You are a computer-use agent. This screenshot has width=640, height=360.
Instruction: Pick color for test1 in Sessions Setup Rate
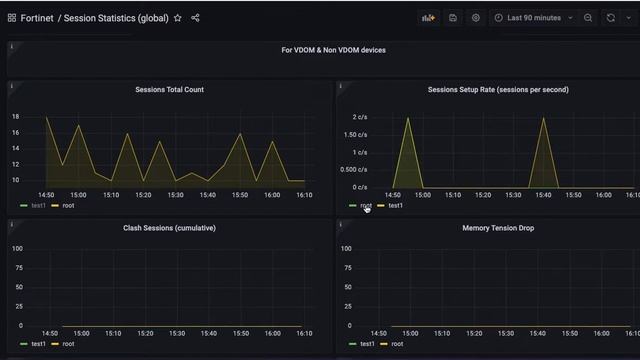click(381, 206)
